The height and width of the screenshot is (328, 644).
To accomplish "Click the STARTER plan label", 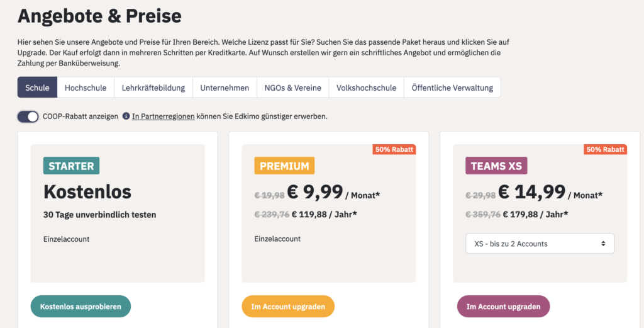I will point(72,166).
